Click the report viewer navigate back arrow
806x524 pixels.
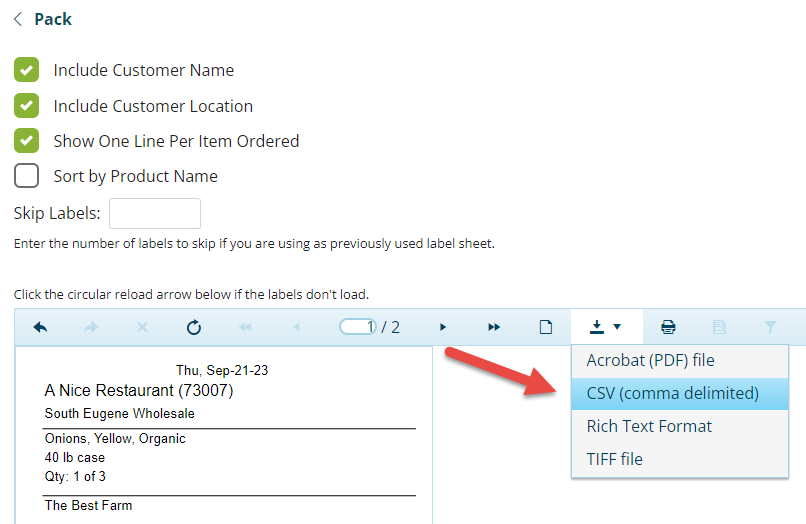click(x=40, y=327)
